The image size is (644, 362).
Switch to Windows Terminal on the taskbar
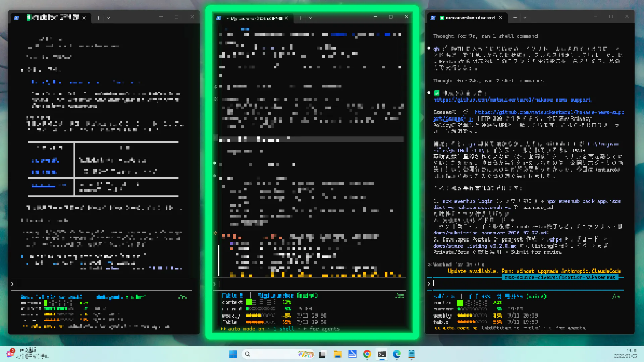tap(382, 354)
